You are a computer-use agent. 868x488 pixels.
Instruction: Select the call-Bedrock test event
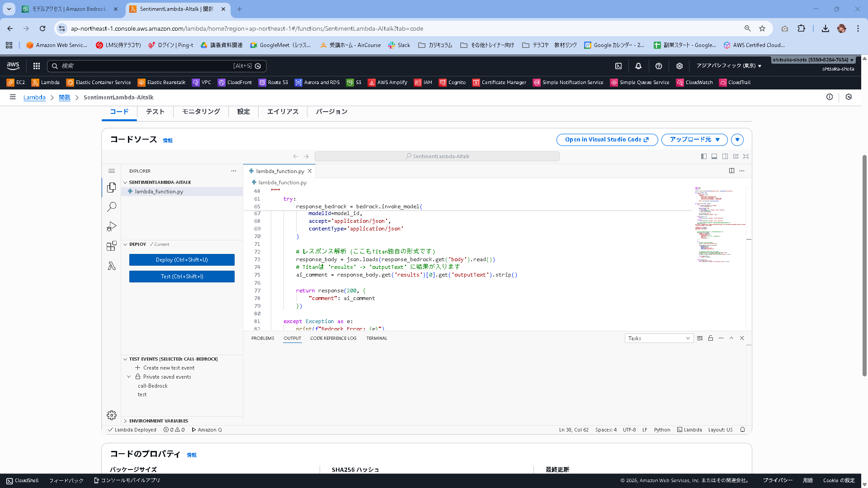point(152,385)
